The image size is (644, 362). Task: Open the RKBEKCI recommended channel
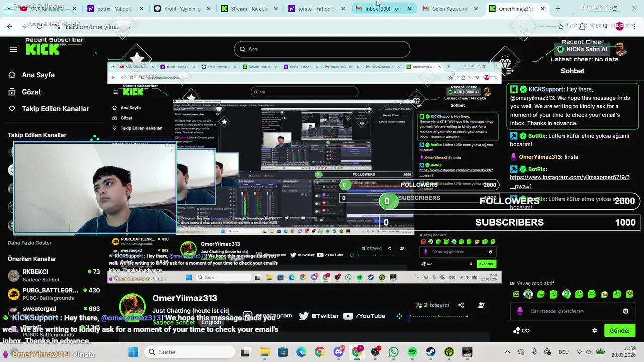pyautogui.click(x=53, y=275)
